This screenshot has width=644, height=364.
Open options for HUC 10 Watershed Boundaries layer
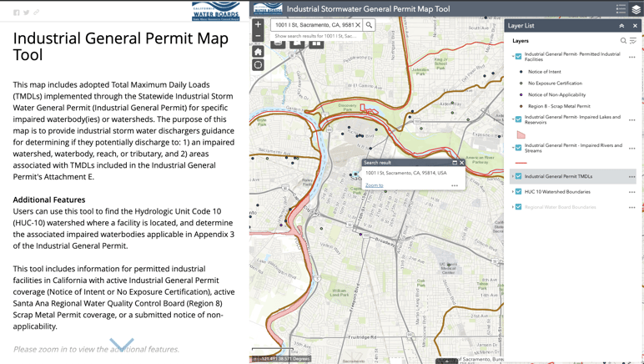(x=632, y=192)
